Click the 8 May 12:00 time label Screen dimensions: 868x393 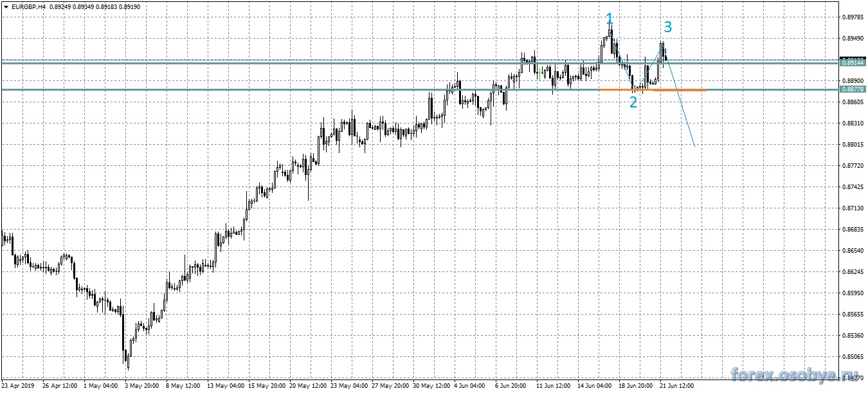point(185,387)
